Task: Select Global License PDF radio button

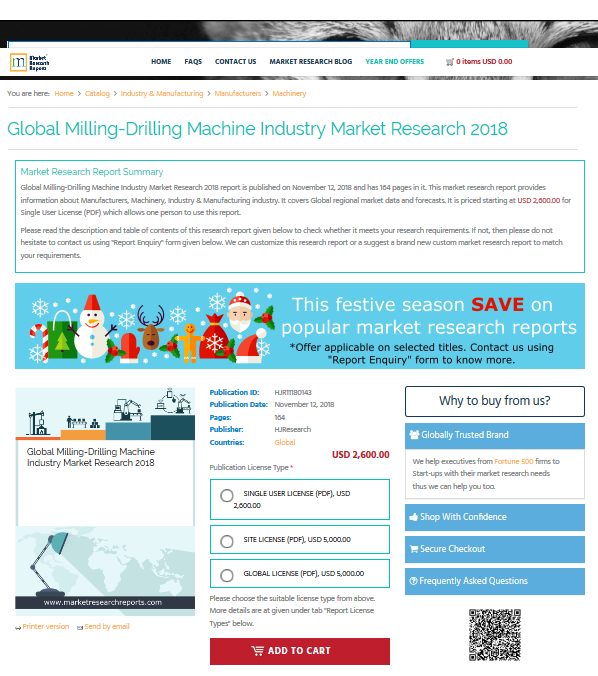Action: coord(227,575)
